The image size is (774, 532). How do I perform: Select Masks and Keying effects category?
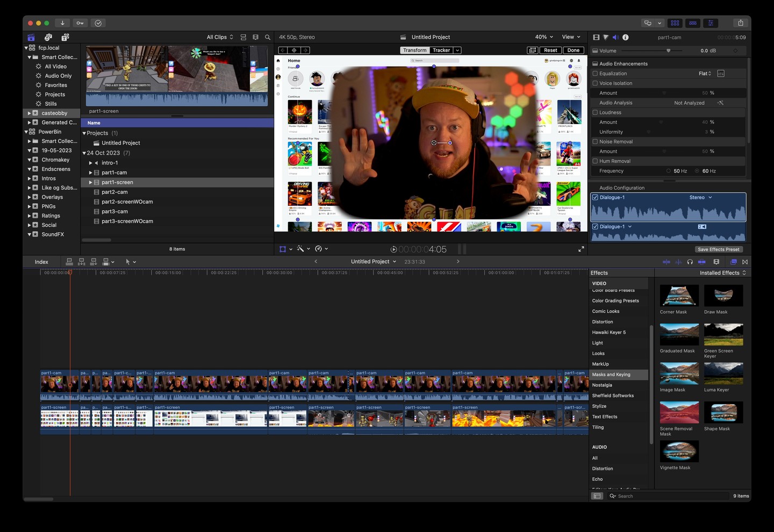[x=611, y=375]
